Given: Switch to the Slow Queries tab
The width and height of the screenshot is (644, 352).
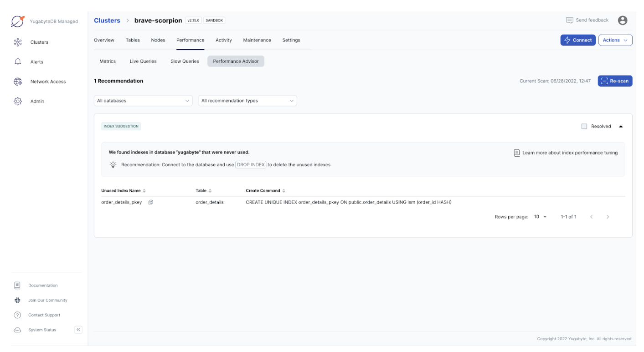Looking at the screenshot, I should coord(184,61).
